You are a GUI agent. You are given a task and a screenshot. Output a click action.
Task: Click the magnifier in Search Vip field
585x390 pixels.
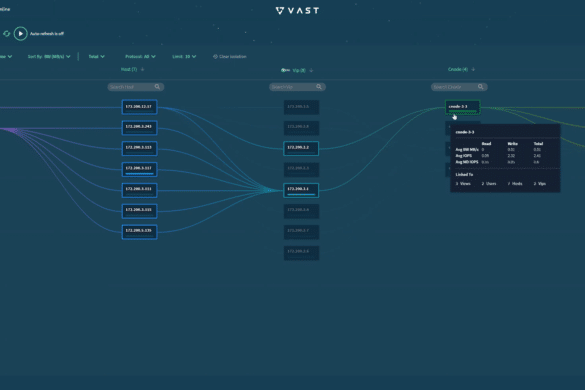pos(319,87)
